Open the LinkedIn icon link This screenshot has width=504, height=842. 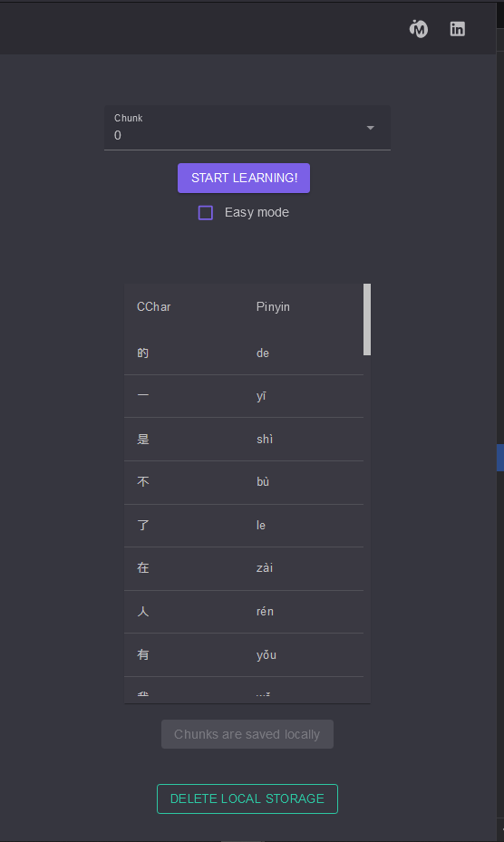(x=457, y=29)
